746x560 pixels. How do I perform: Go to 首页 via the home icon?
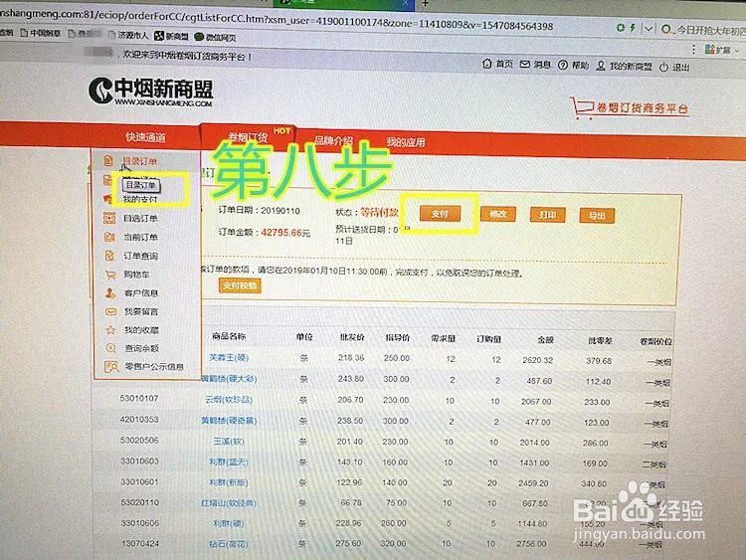486,64
